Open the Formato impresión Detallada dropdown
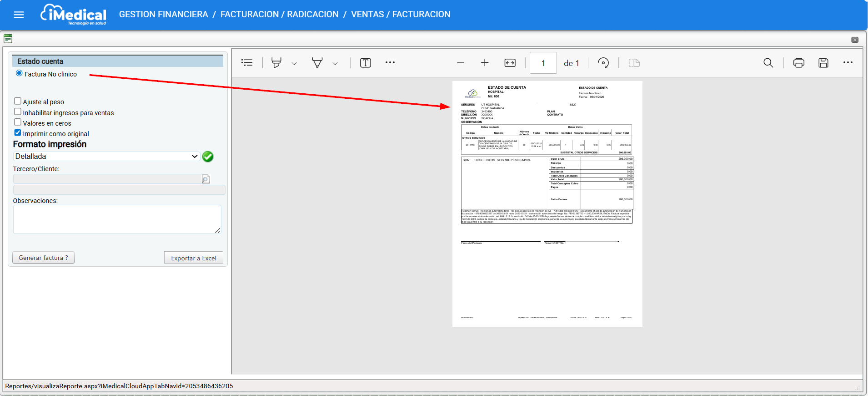 point(106,156)
